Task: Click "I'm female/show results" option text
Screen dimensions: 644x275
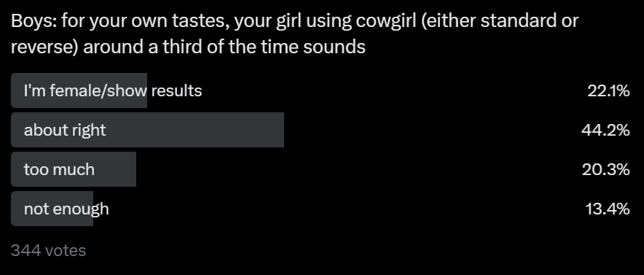Action: (113, 91)
